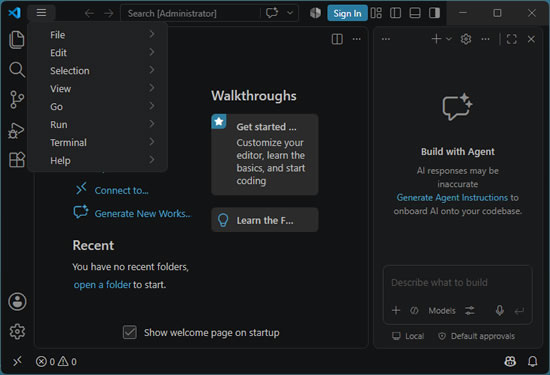Viewport: 550px width, 375px height.
Task: Click the Sign In button
Action: point(347,13)
